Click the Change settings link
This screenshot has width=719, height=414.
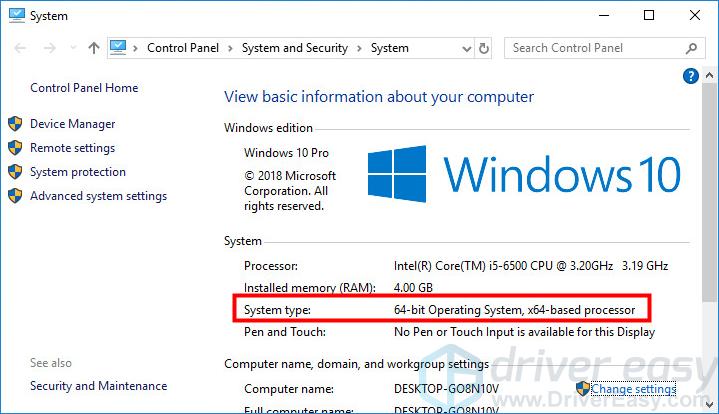coord(633,389)
